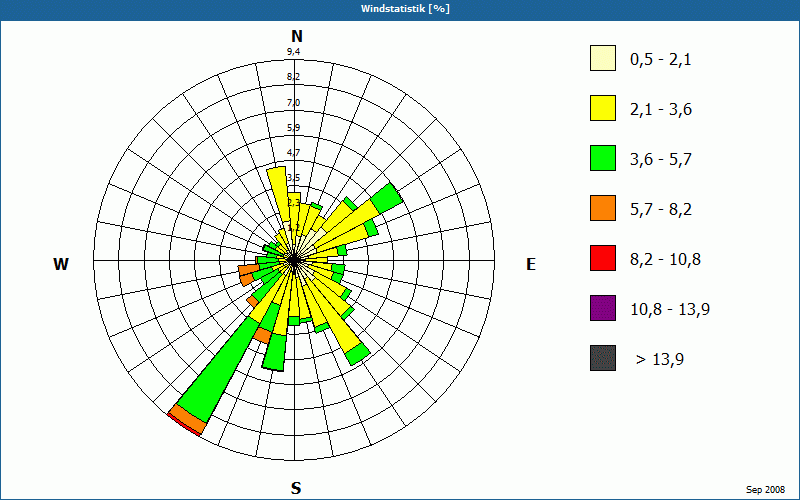Click the "Sep 2008" date label
The image size is (800, 500).
(765, 490)
